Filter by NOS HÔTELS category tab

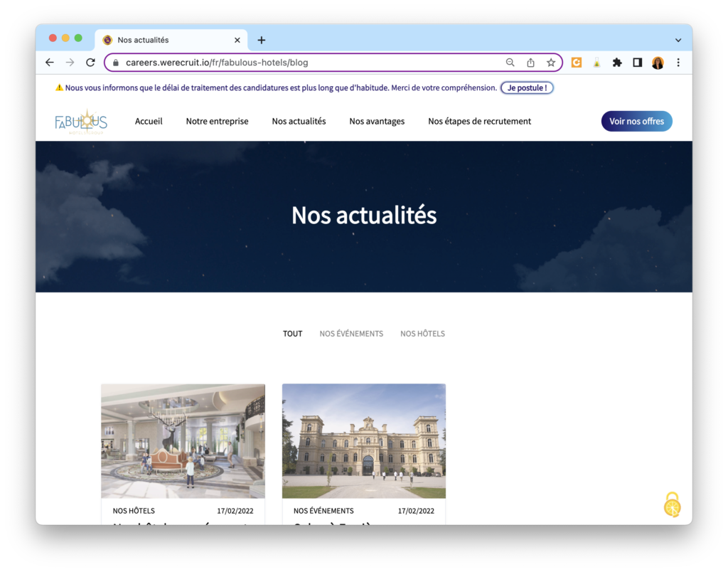tap(422, 334)
